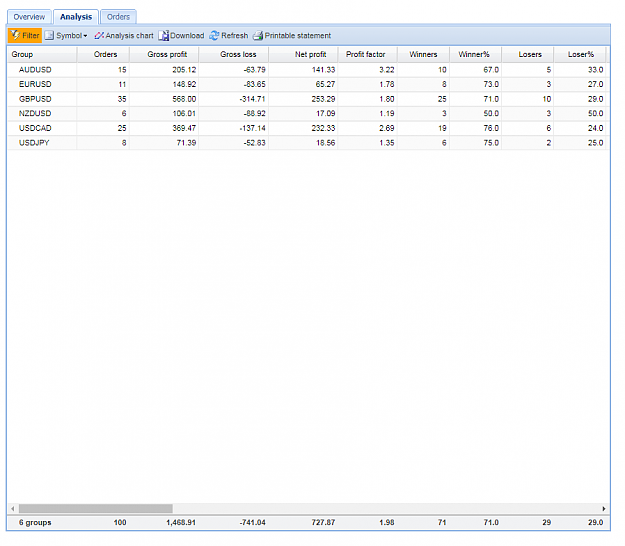Click NZDUSD net profit 17.09
This screenshot has height=546, width=625.
pyautogui.click(x=325, y=114)
